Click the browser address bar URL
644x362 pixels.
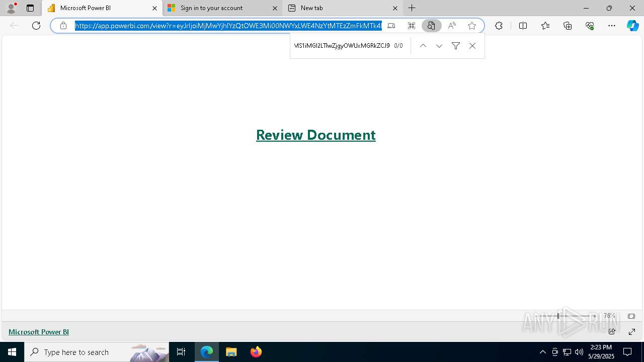228,26
